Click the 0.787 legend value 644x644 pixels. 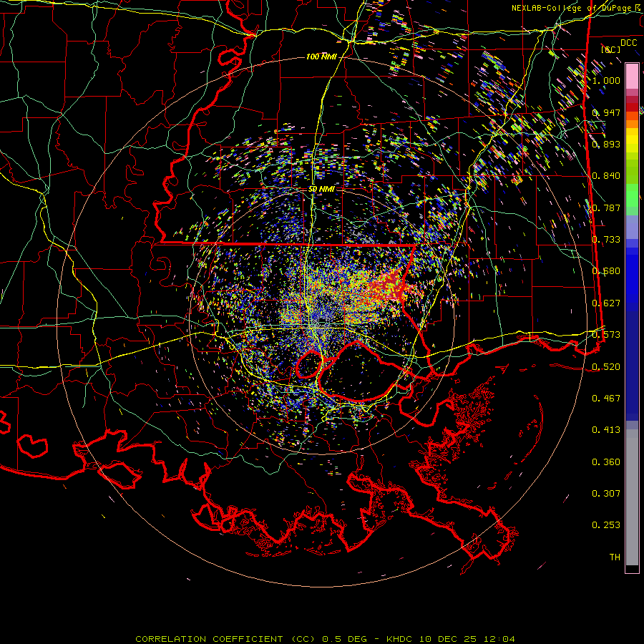[606, 208]
